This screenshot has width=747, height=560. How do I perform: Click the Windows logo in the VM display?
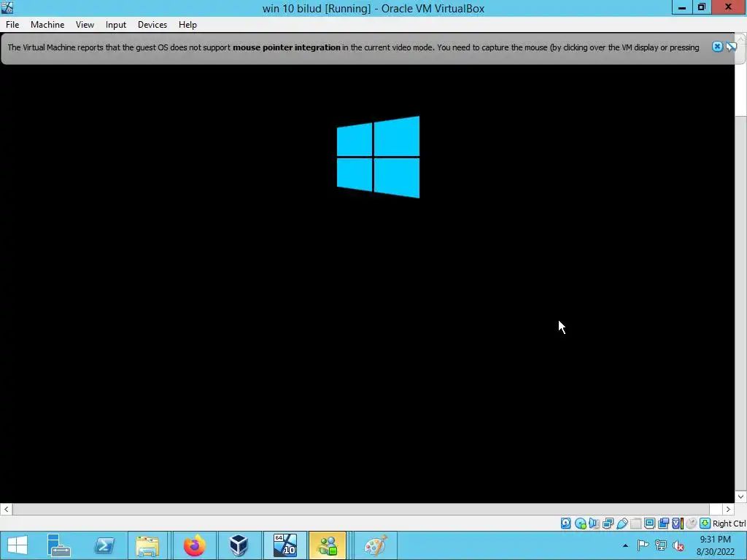[x=379, y=157]
